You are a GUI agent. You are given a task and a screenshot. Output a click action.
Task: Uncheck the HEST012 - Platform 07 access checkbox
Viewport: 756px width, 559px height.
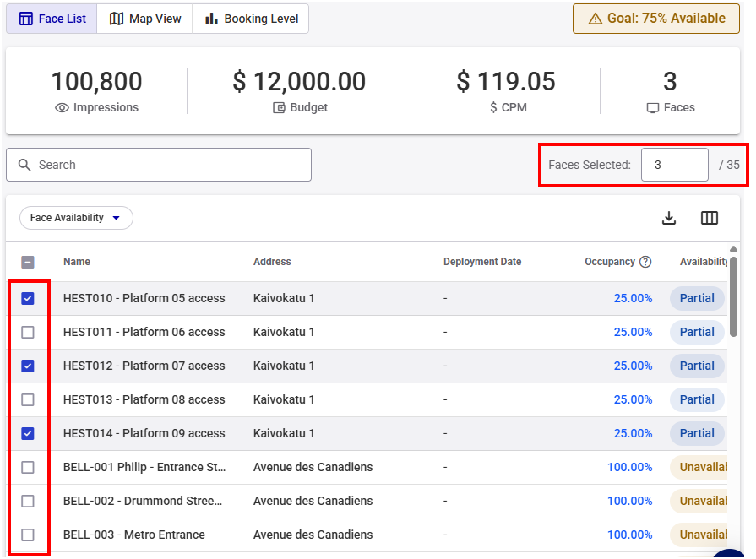click(28, 366)
